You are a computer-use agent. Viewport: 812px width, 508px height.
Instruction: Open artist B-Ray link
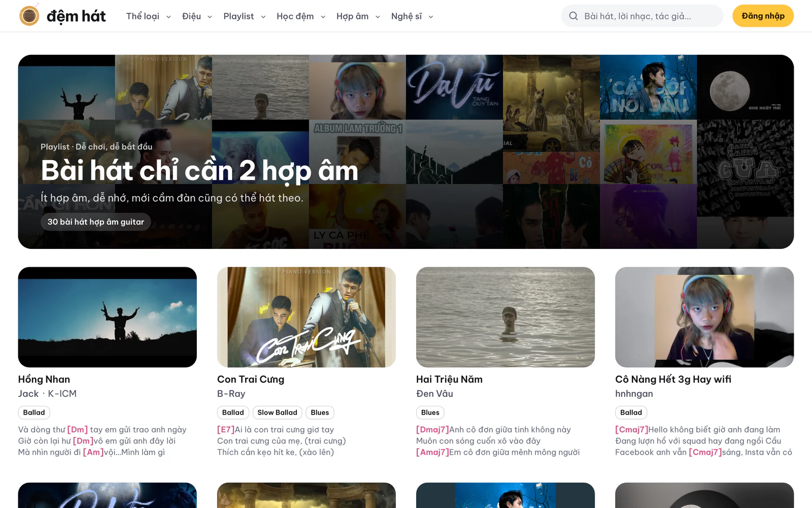click(x=231, y=394)
